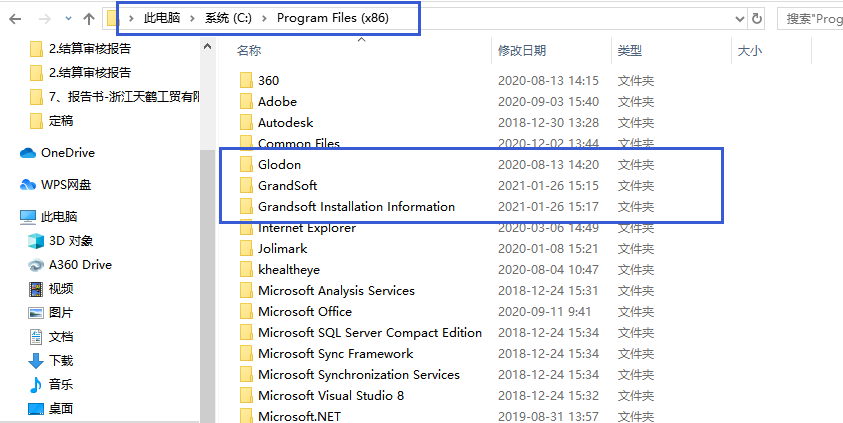Open OneDrive in the navigation pane
843x423 pixels.
[x=58, y=153]
